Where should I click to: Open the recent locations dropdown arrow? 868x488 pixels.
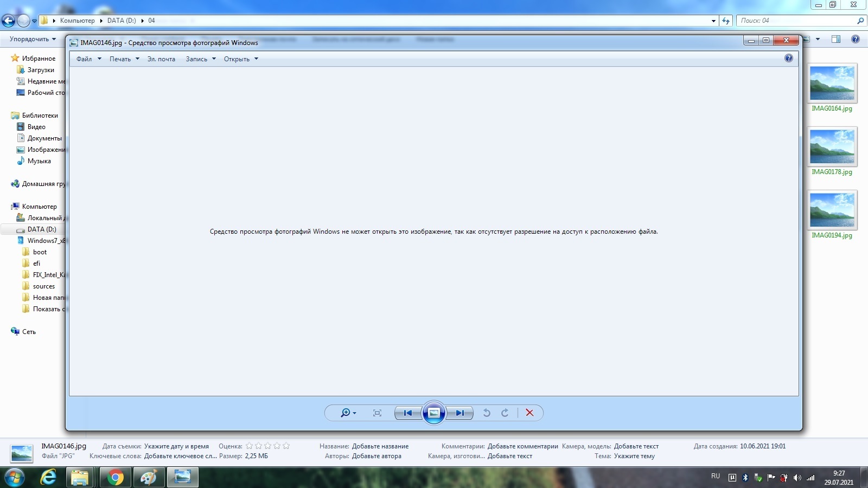(34, 21)
